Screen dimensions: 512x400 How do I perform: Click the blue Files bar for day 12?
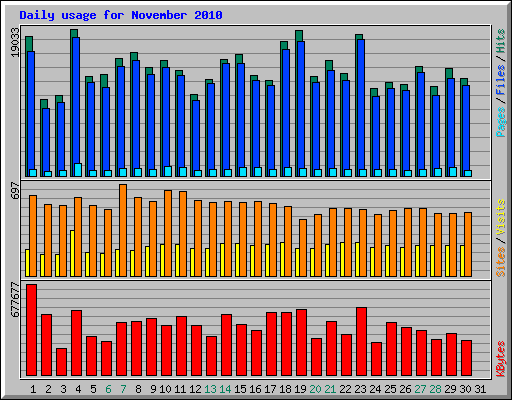196,135
